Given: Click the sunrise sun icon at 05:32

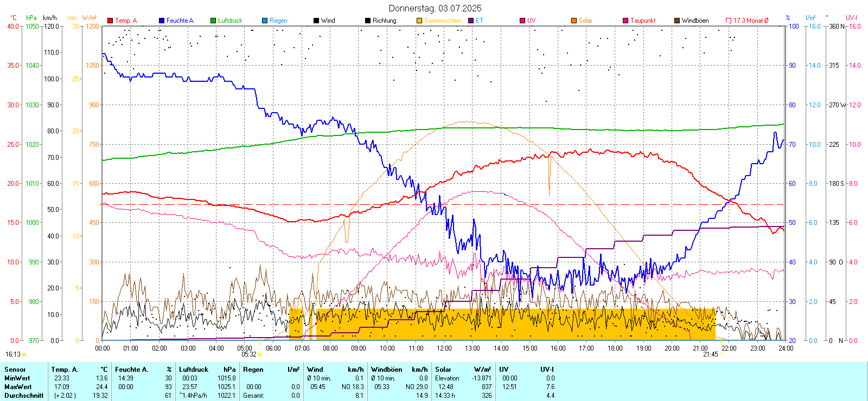Looking at the screenshot, I should tap(260, 354).
